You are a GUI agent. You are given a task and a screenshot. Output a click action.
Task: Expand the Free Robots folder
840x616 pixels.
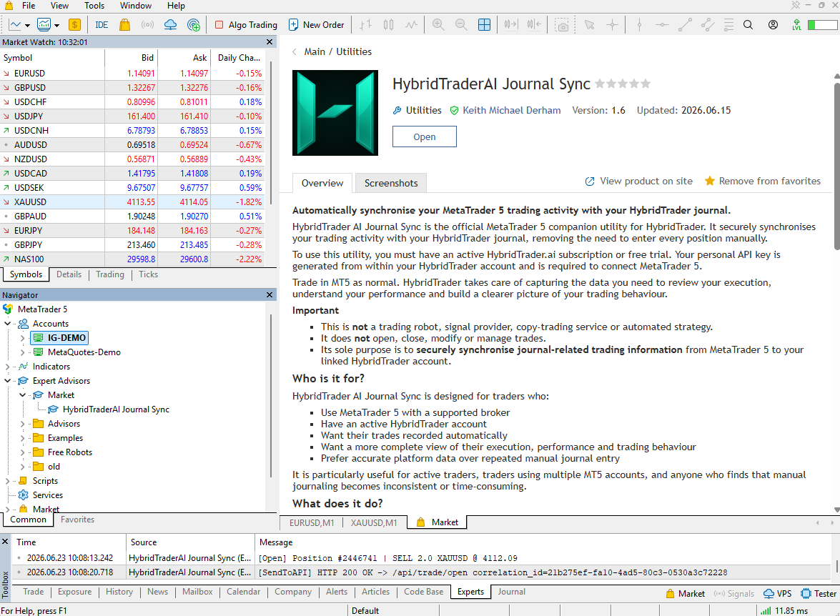(22, 452)
